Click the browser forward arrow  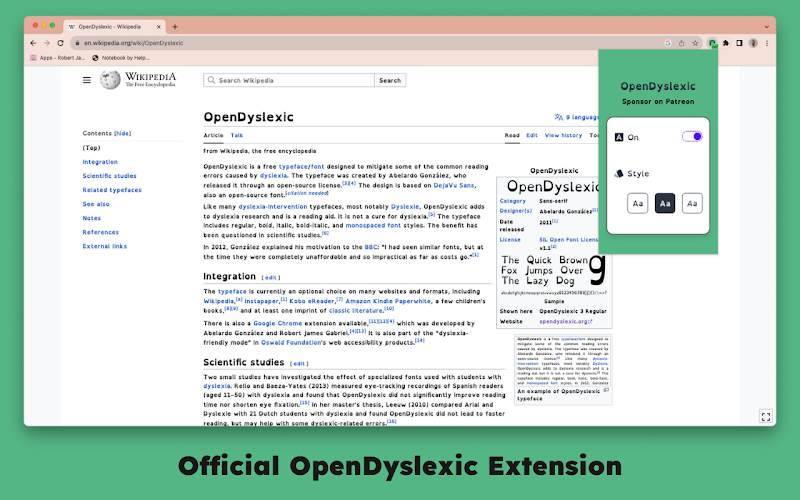coord(46,43)
